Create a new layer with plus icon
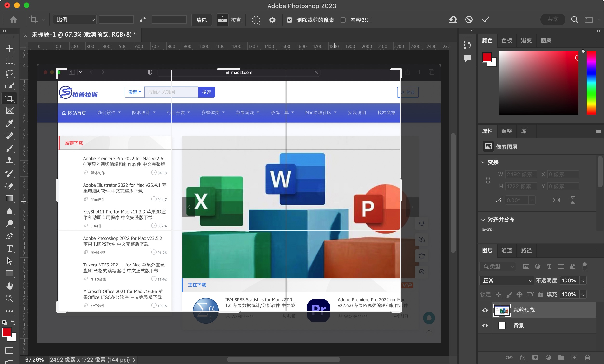 pos(574,357)
